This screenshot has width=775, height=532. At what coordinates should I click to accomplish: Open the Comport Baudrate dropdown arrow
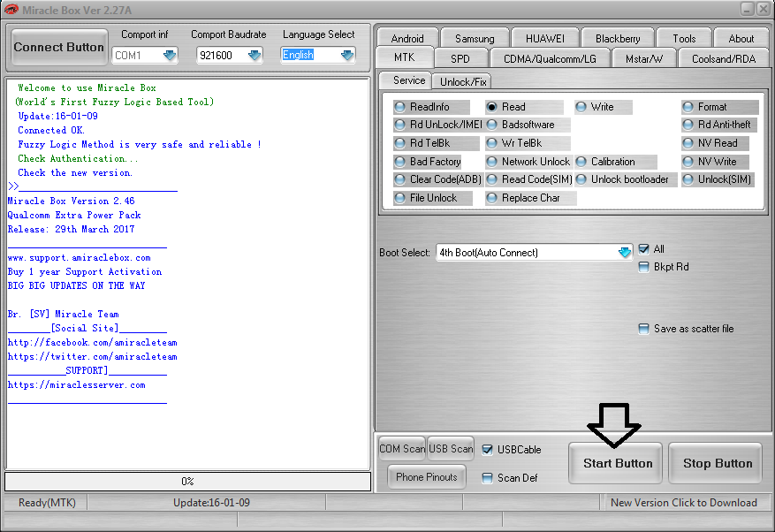click(255, 55)
